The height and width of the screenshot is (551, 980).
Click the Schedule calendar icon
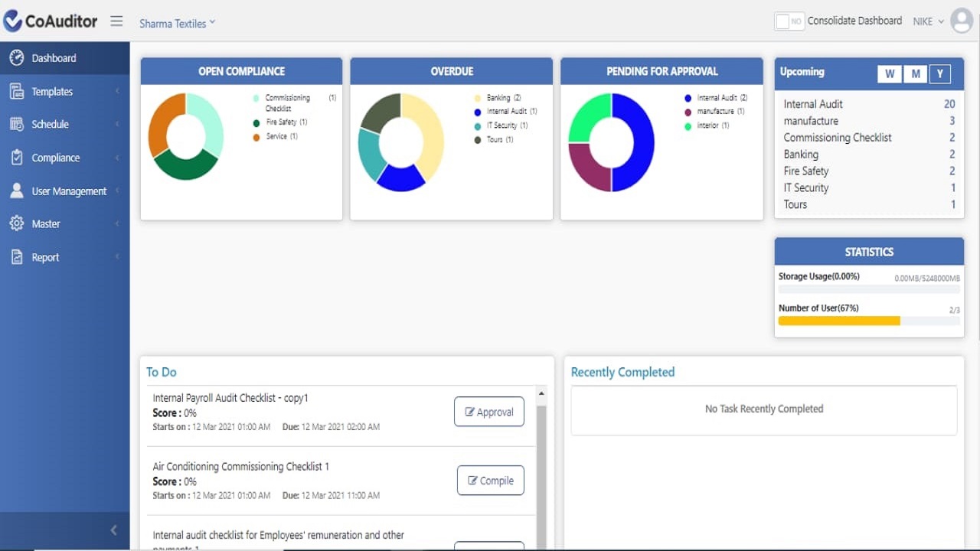(16, 123)
